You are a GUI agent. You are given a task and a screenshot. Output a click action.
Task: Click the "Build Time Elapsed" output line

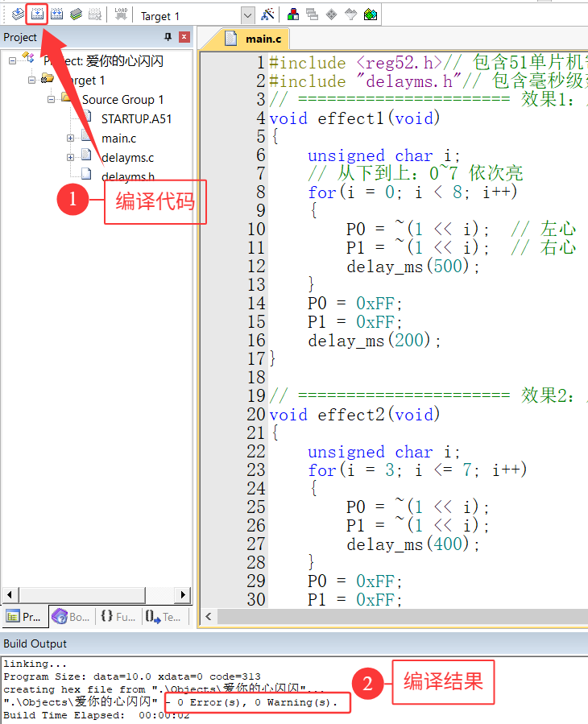point(97,715)
